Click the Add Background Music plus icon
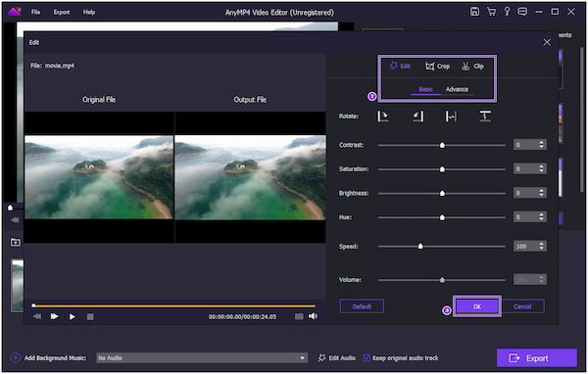The image size is (588, 374). coord(15,358)
